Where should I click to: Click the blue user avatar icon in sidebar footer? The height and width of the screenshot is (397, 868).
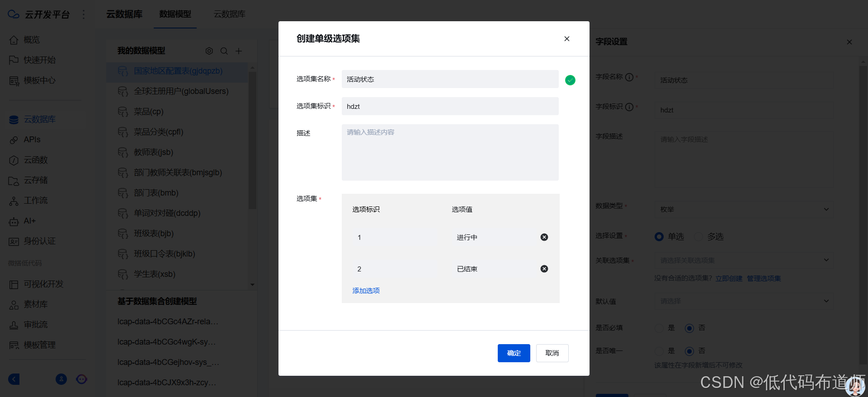click(x=61, y=379)
